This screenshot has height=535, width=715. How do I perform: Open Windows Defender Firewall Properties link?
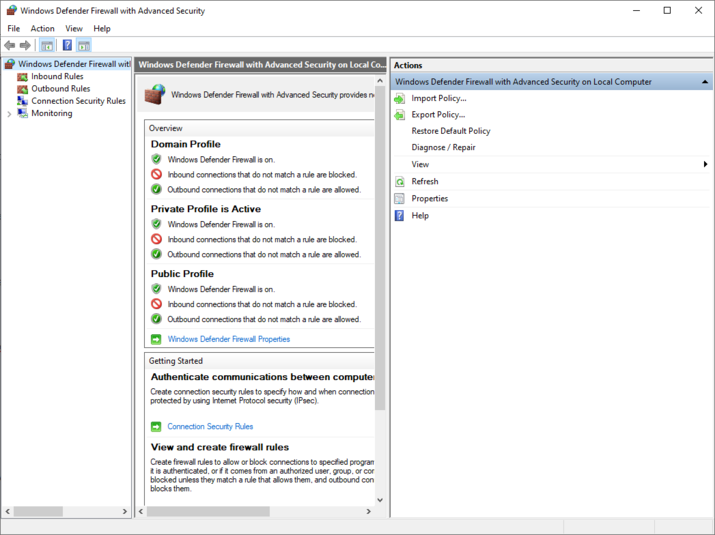pos(229,339)
